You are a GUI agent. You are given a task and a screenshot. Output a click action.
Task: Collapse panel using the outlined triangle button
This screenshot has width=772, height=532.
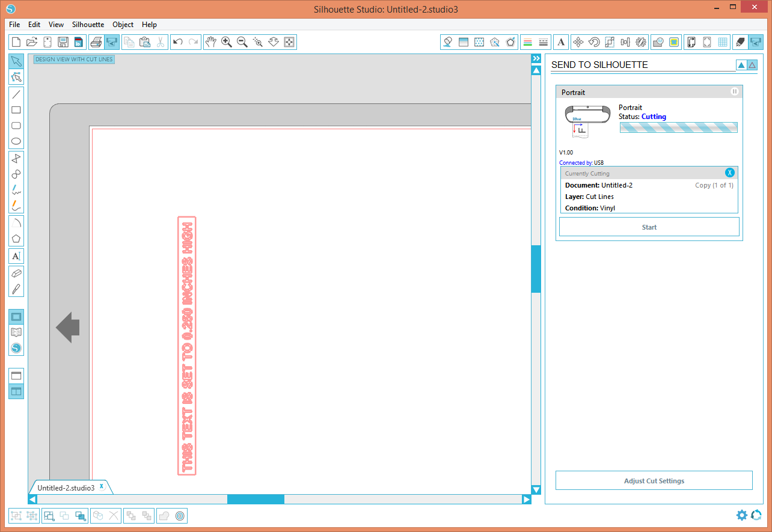[x=752, y=65]
